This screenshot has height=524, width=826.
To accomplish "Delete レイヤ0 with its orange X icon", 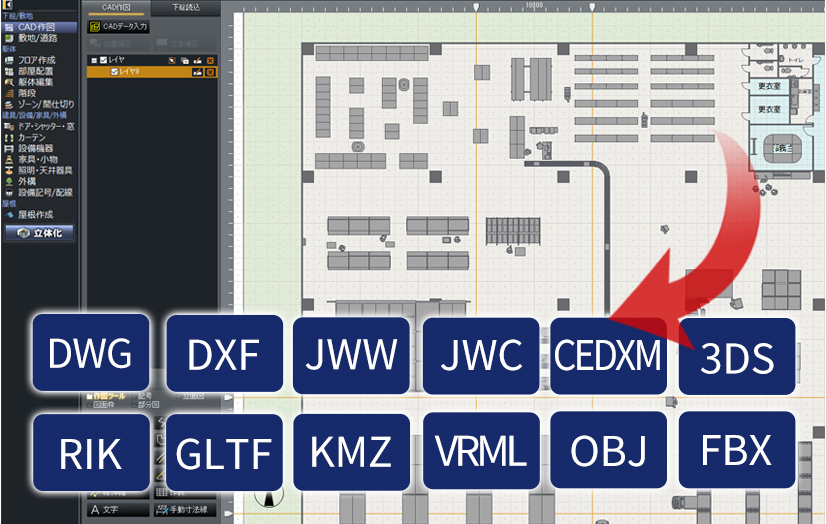I will tap(210, 72).
